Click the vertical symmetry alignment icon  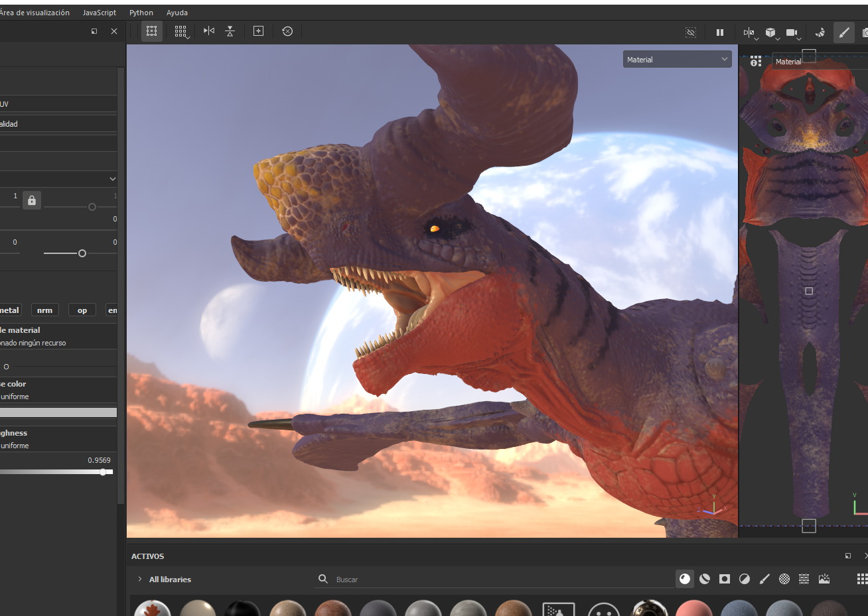[x=230, y=31]
